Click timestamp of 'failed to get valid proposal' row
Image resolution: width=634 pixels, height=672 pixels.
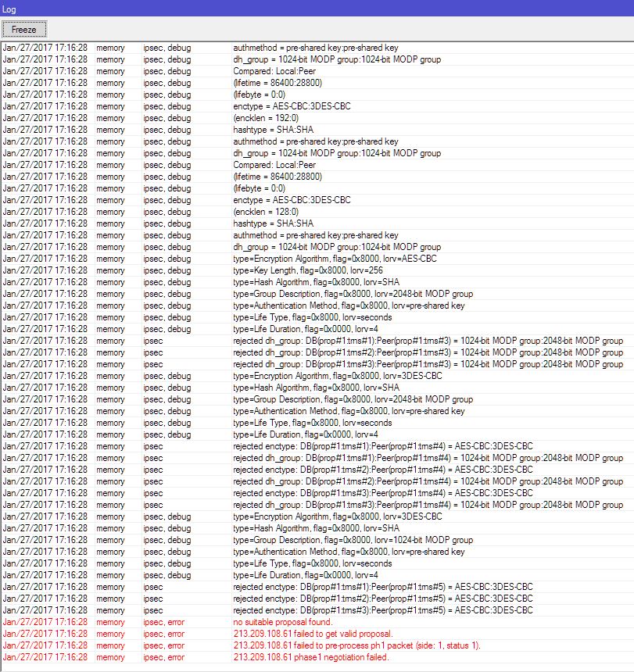pyautogui.click(x=45, y=634)
